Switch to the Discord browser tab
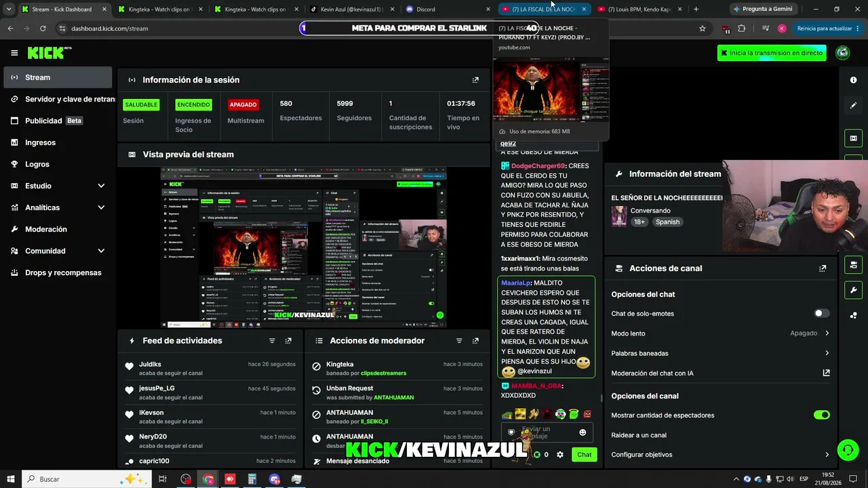Screen dimensions: 868x488 [x=448, y=9]
